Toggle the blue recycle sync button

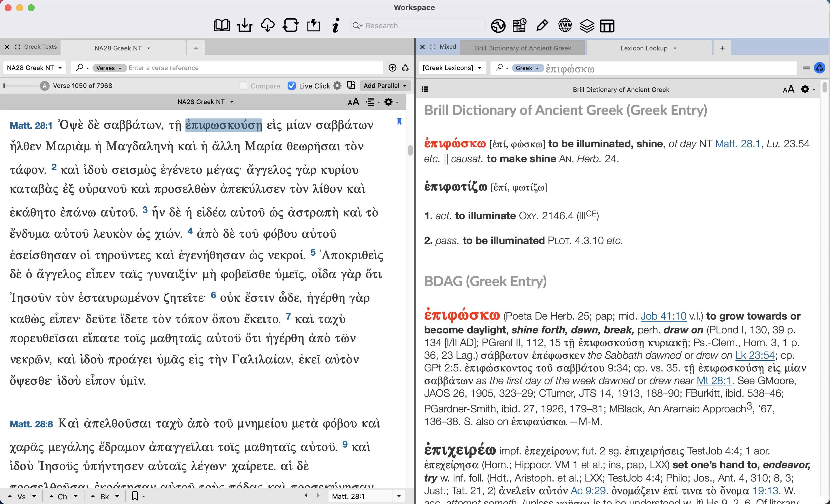coord(819,68)
